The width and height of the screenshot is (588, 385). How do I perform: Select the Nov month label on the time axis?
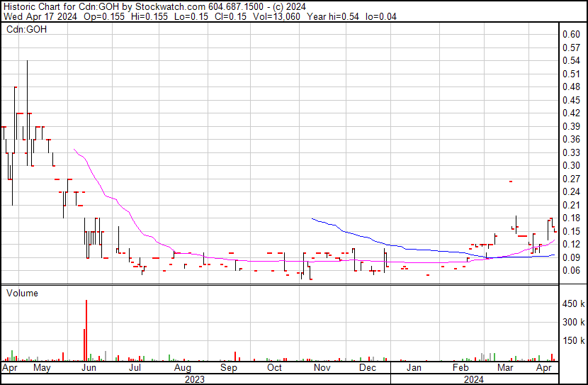(x=322, y=368)
